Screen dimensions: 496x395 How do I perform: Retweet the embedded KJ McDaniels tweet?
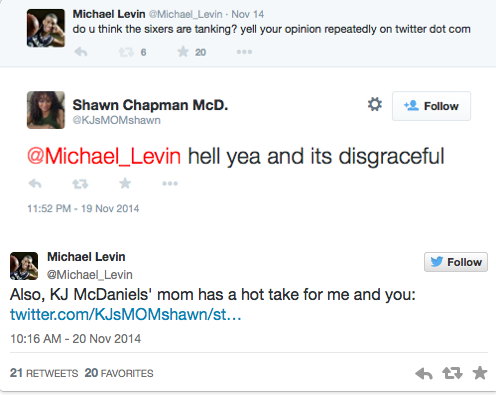coord(452,373)
